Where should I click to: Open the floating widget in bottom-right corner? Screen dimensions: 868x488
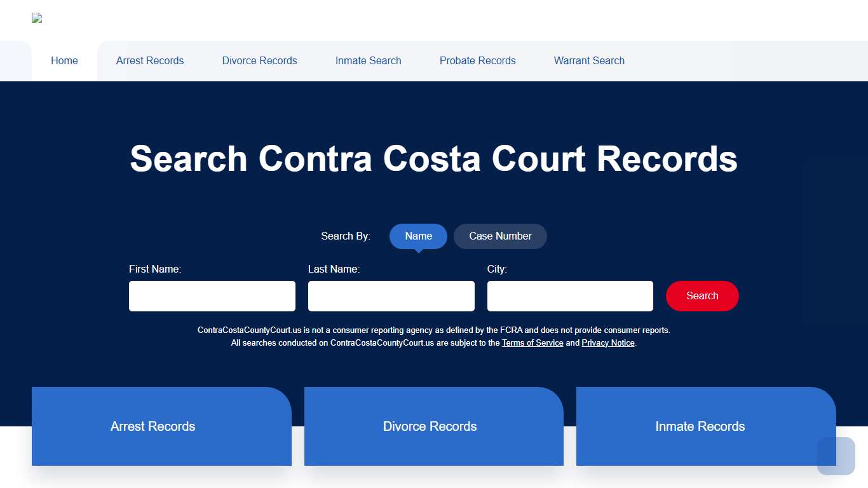tap(836, 456)
